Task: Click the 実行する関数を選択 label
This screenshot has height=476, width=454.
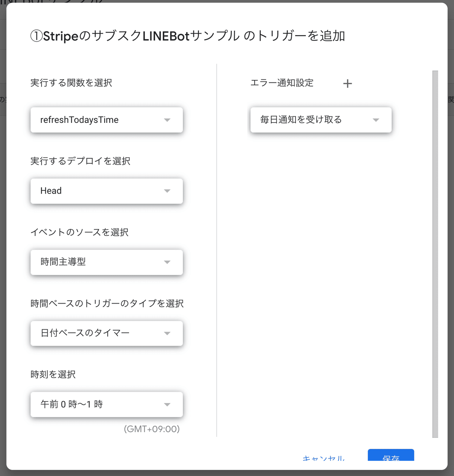Action: (x=71, y=83)
